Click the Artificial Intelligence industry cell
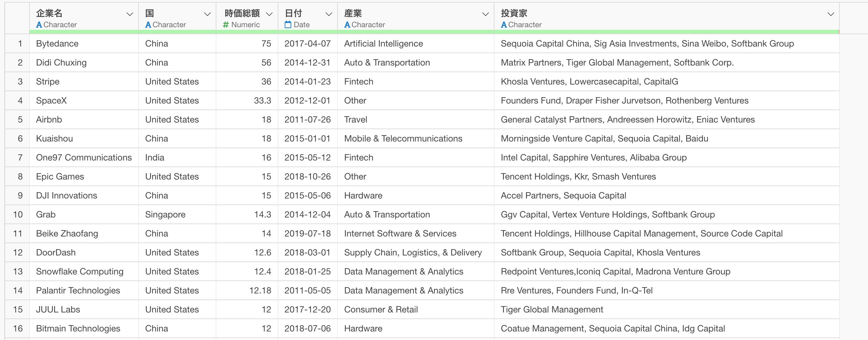 click(416, 43)
